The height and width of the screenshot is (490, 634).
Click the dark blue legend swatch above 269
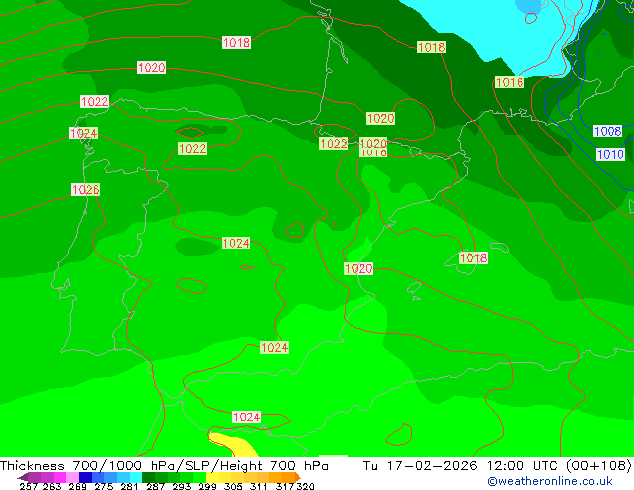pyautogui.click(x=85, y=477)
